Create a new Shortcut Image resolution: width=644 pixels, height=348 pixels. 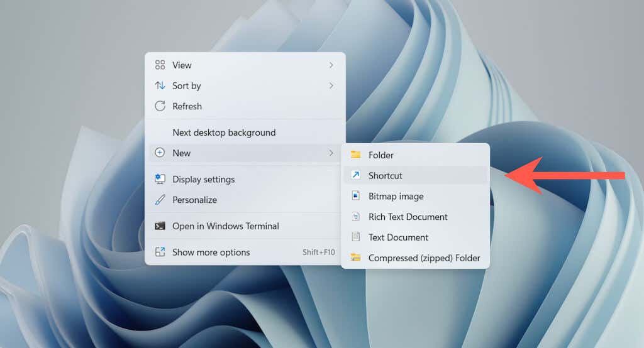point(415,175)
